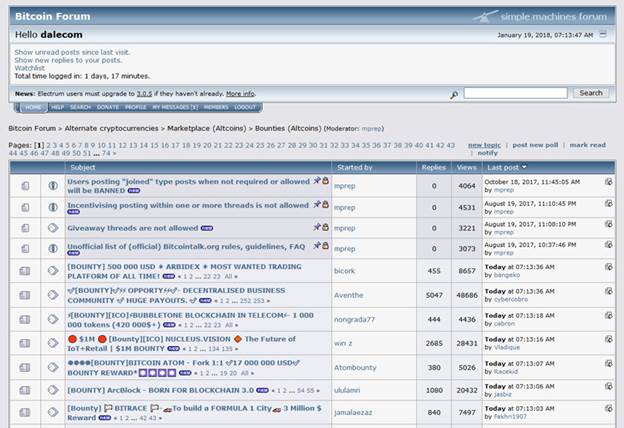Open last post icon for NUCLEUS.VISION row
624x428 pixels.
tap(608, 339)
